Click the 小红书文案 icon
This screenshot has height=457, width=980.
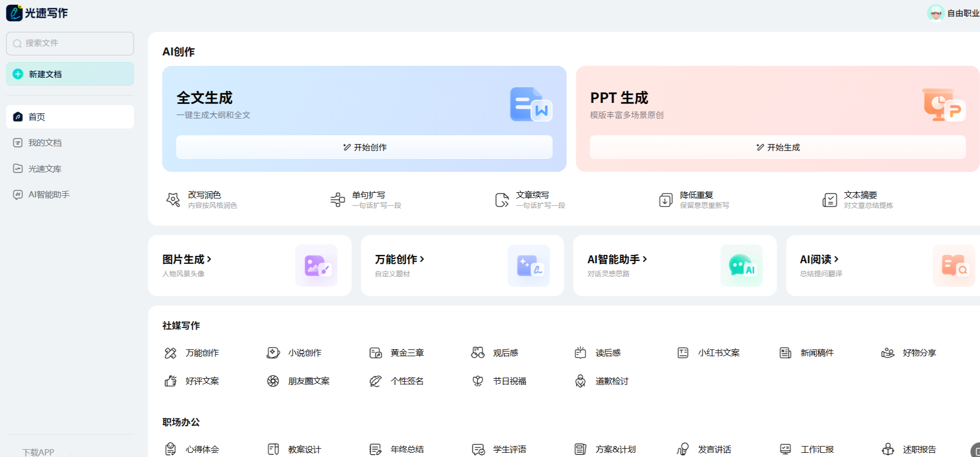(x=683, y=353)
